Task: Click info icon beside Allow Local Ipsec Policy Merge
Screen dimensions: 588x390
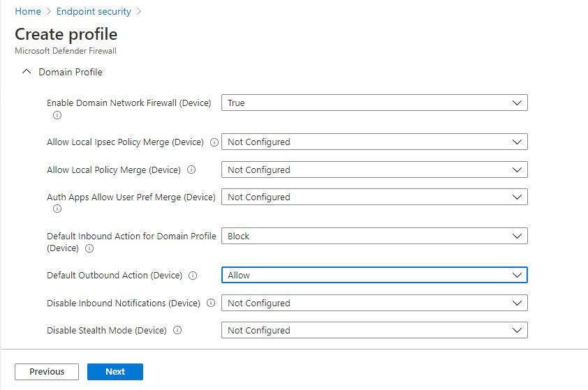Action: point(214,142)
